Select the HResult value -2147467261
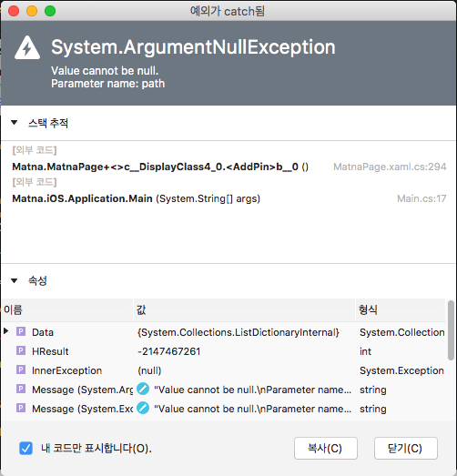The width and height of the screenshot is (457, 476). pos(168,351)
